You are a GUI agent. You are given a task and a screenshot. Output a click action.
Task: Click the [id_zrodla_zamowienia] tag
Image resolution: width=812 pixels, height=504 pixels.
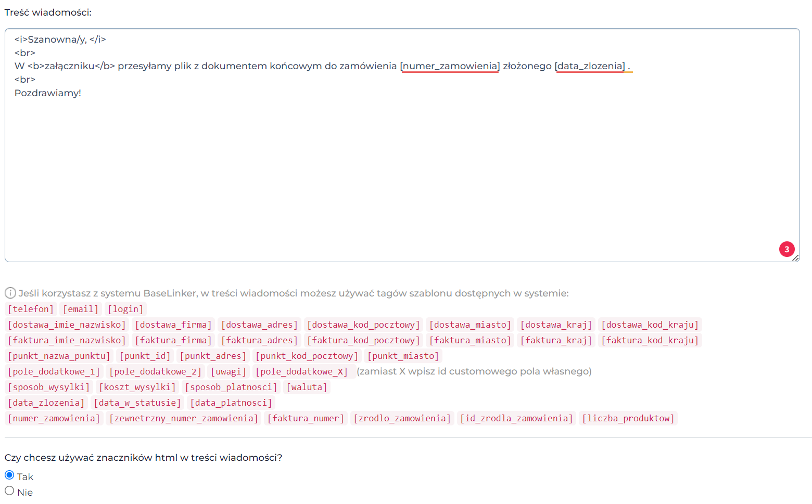[x=516, y=418]
